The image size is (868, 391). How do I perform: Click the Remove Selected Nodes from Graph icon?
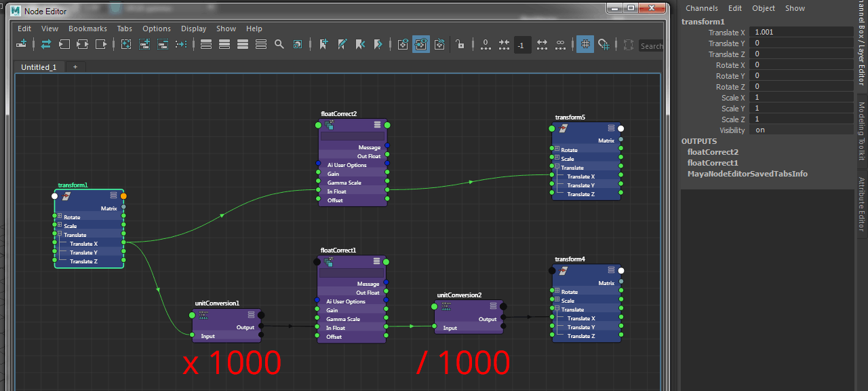[161, 45]
